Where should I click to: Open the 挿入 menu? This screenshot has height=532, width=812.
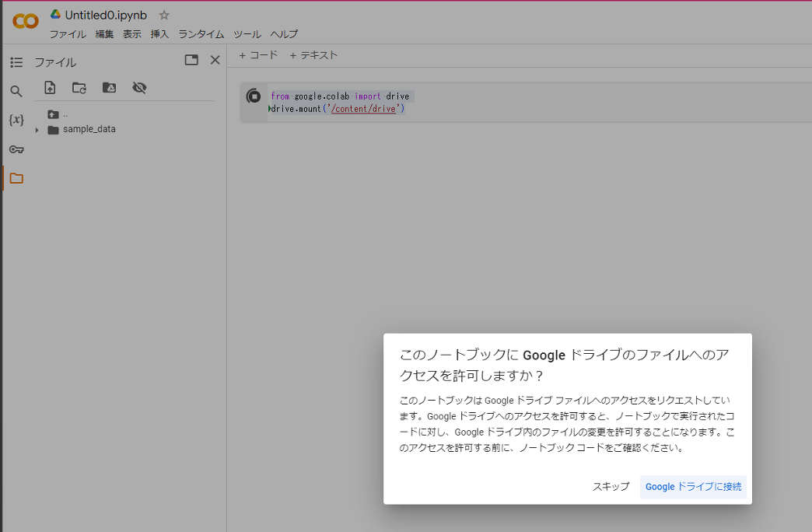(x=159, y=34)
